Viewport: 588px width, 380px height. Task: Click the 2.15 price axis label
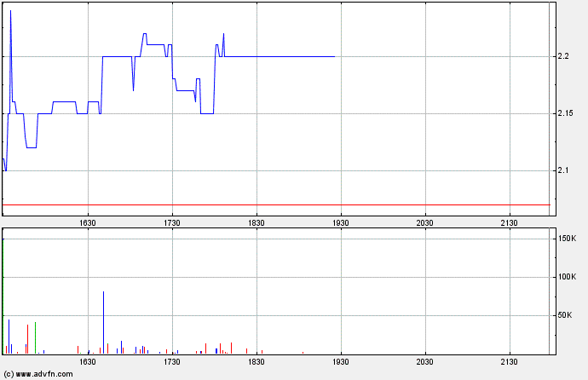click(566, 114)
